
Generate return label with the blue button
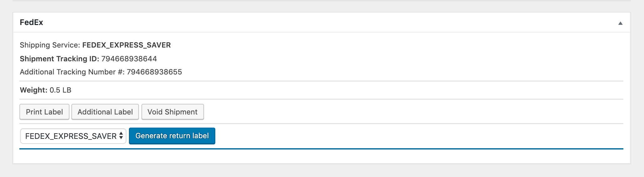[x=172, y=136]
